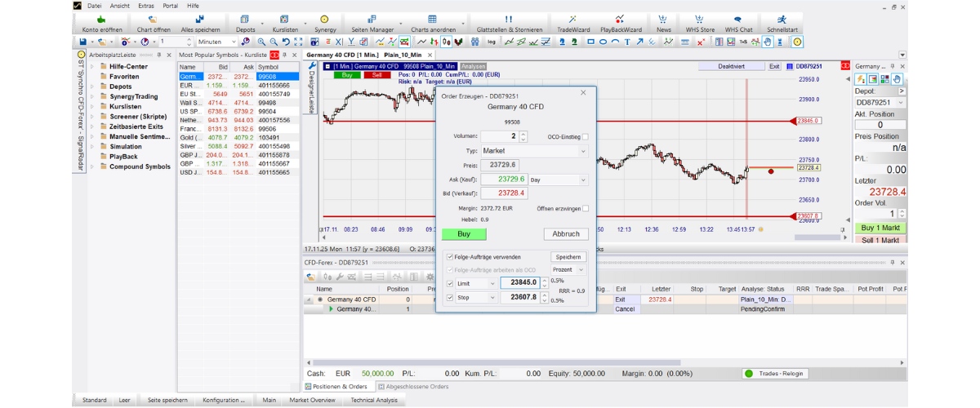Viewport: 980px width, 408px height.
Task: Enable the OCO-Einstieg checkbox
Action: [585, 137]
